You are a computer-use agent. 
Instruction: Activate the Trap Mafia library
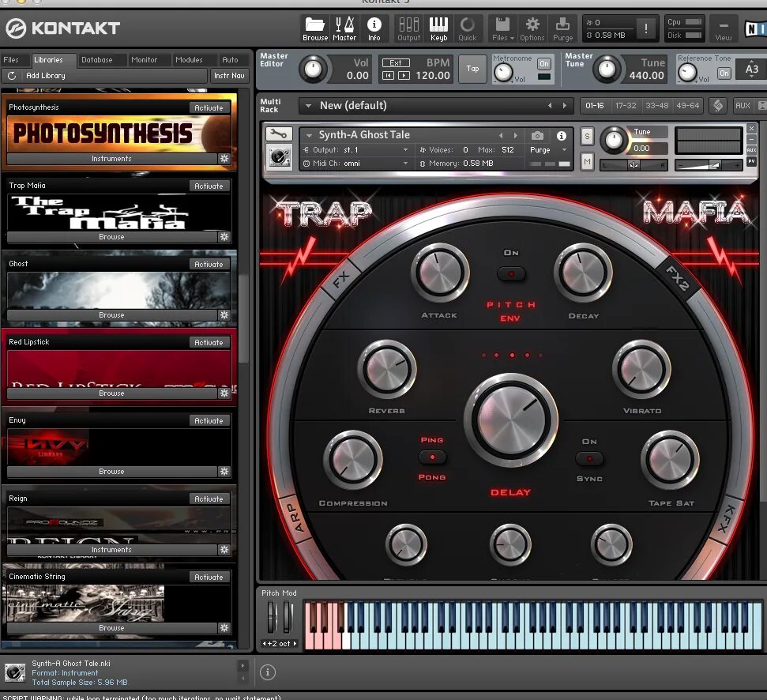pos(209,186)
